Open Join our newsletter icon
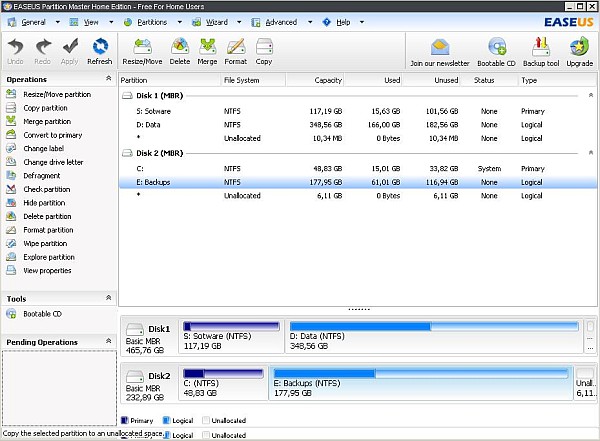 (440, 52)
